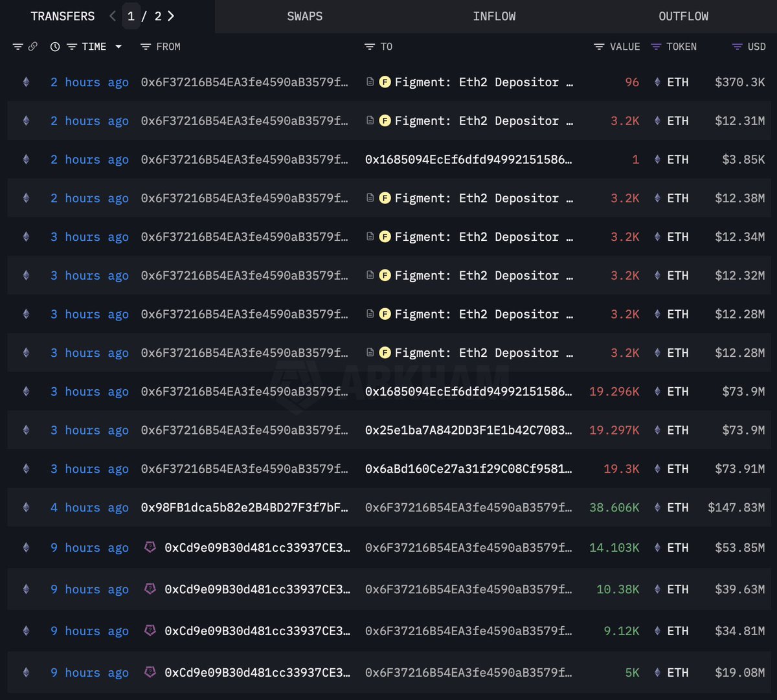Image resolution: width=777 pixels, height=700 pixels.
Task: Open the SWAPS tab
Action: tap(304, 16)
